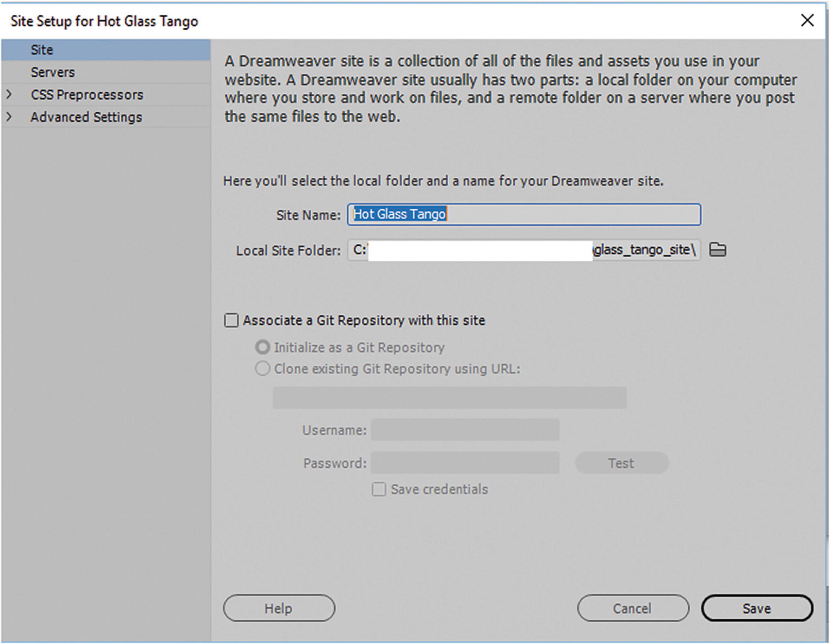Save the site setup
The width and height of the screenshot is (830, 644).
coord(757,608)
